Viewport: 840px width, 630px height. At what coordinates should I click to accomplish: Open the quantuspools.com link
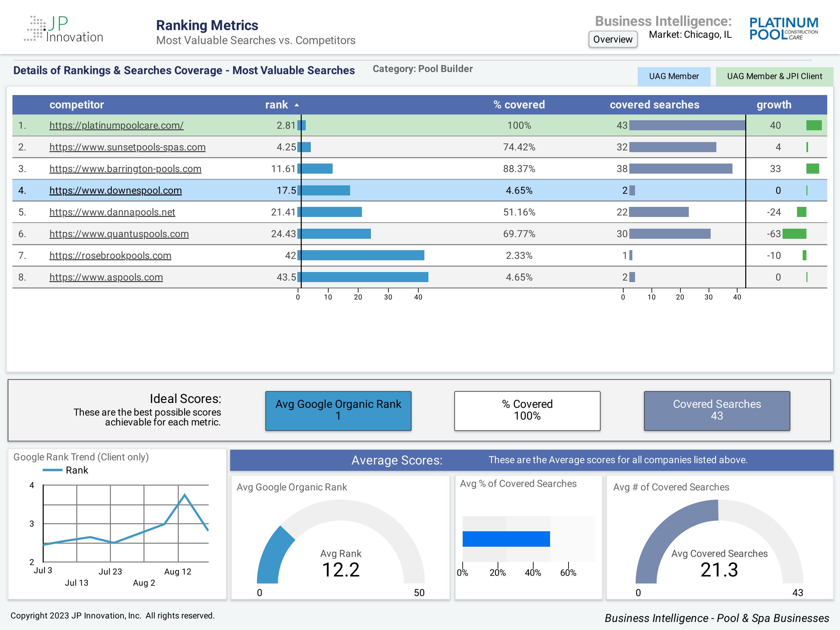point(119,233)
